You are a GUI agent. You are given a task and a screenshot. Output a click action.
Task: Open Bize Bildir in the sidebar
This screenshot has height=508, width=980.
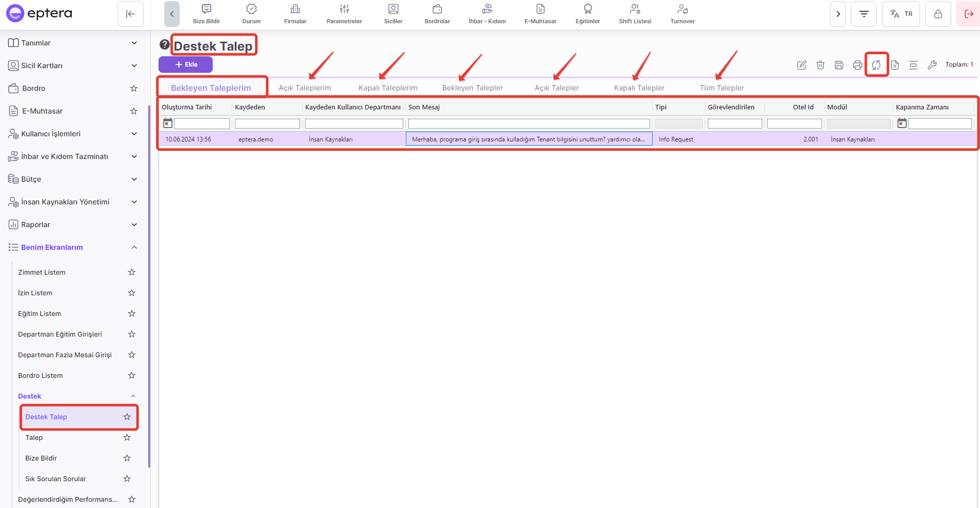[x=41, y=458]
